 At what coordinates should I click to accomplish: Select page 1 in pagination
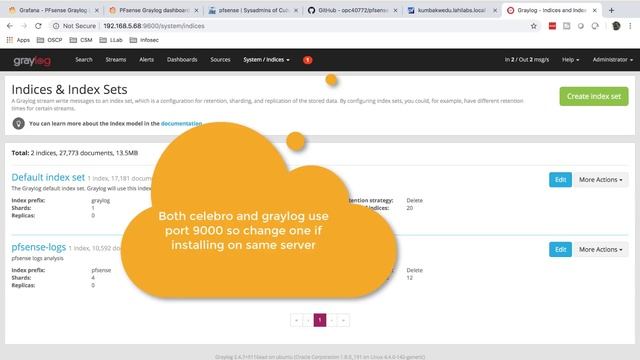point(320,320)
